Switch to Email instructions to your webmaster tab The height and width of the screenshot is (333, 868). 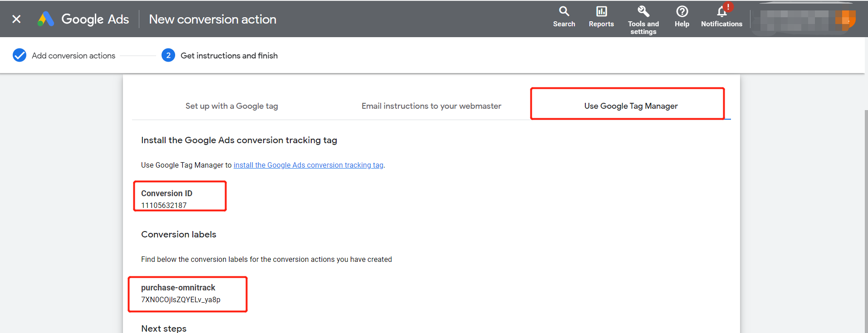tap(431, 106)
